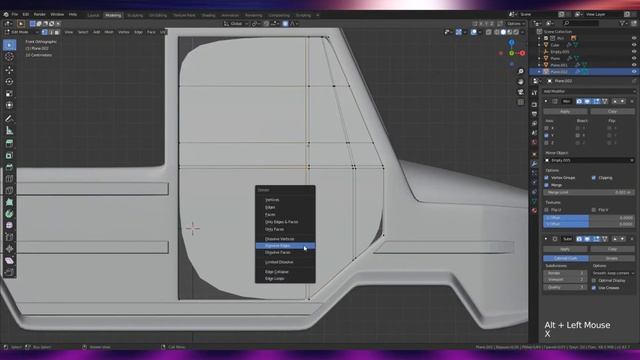The height and width of the screenshot is (360, 640).
Task: Select Catmull-Clark subdivision type
Action: pos(566,258)
